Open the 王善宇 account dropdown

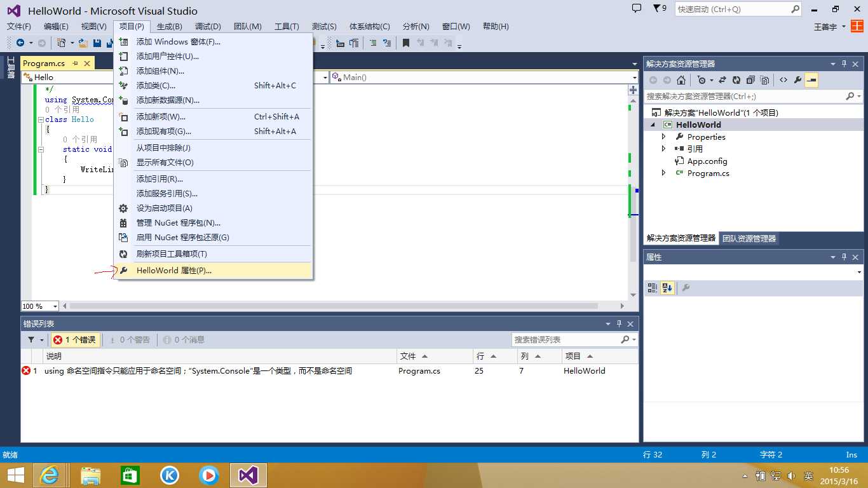[830, 27]
